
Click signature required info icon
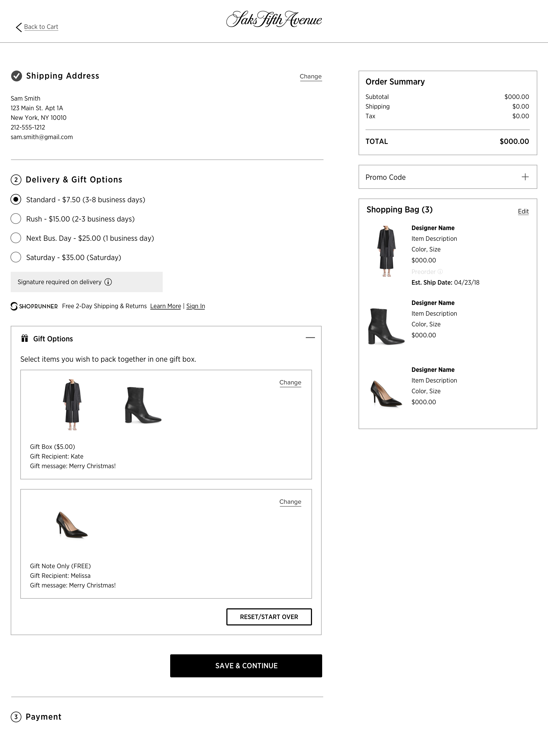click(x=108, y=282)
